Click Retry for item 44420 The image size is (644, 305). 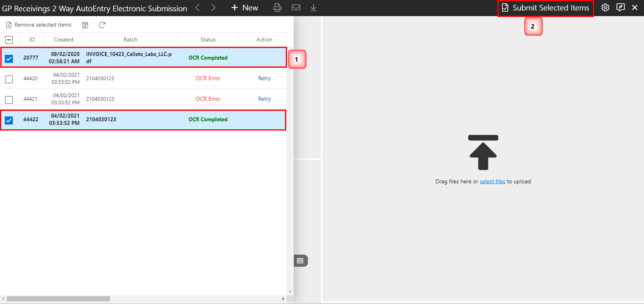[x=264, y=79]
